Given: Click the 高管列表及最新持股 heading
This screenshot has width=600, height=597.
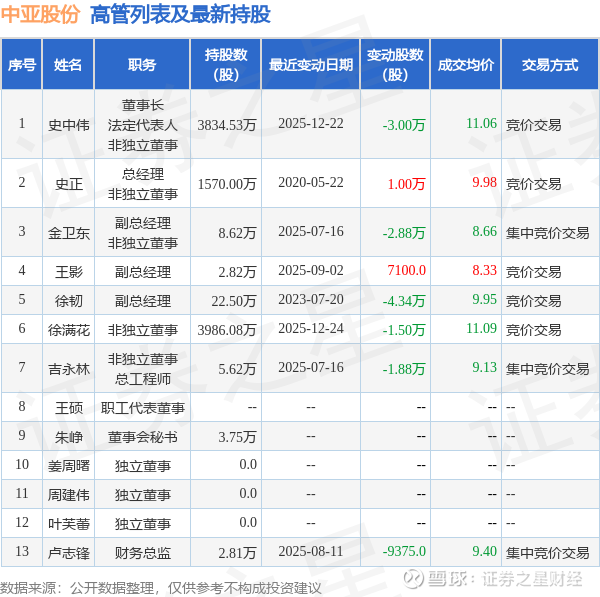Looking at the screenshot, I should tap(180, 15).
